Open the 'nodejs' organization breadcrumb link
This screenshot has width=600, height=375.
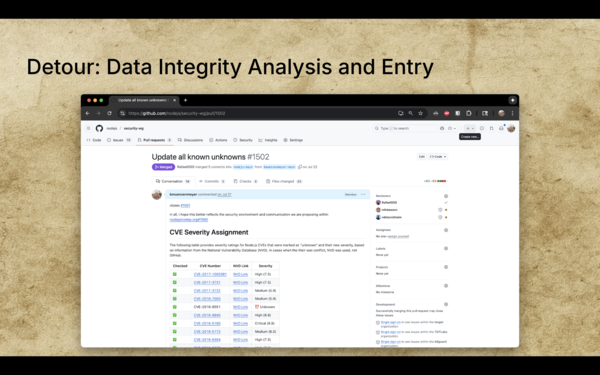111,128
